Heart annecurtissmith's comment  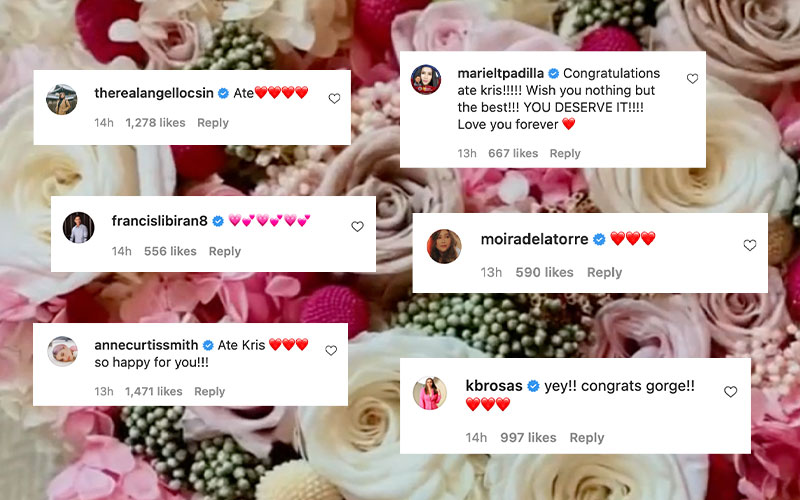click(331, 350)
